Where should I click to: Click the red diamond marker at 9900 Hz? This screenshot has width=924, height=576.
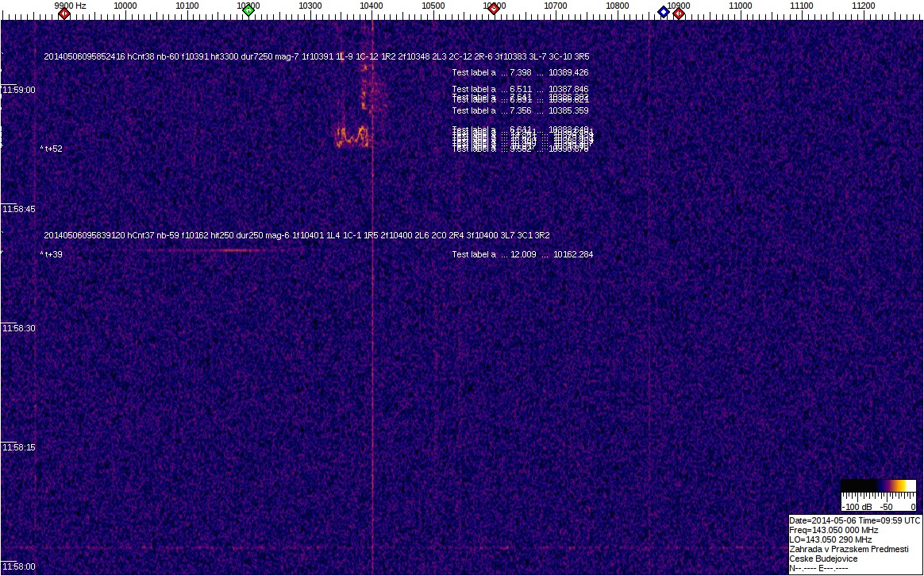point(64,12)
